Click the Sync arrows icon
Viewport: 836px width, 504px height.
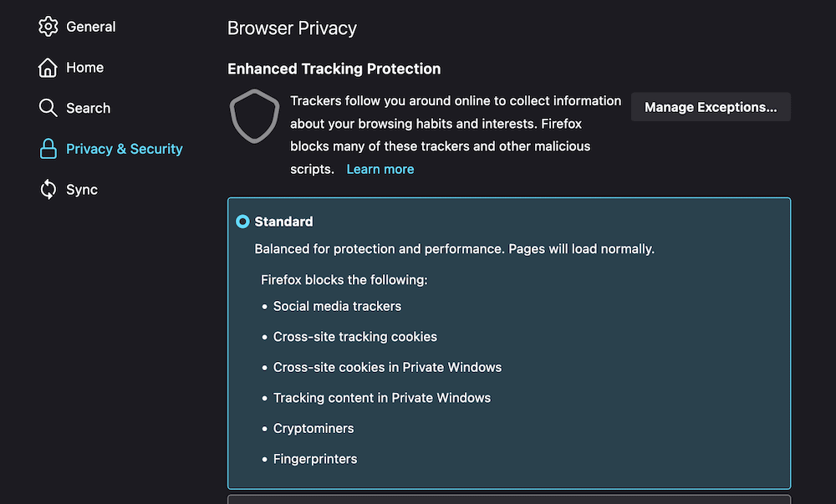point(48,190)
